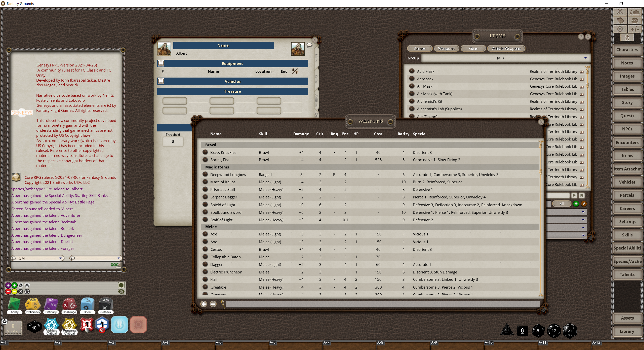This screenshot has height=350, width=644.
Task: Click the d12 die at bottom right
Action: coord(554,331)
